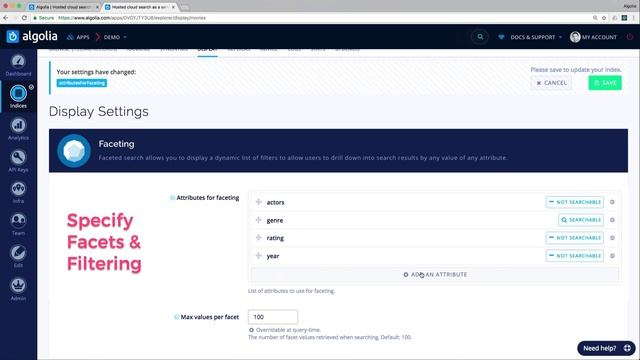Close the second browser tab

tap(173, 7)
